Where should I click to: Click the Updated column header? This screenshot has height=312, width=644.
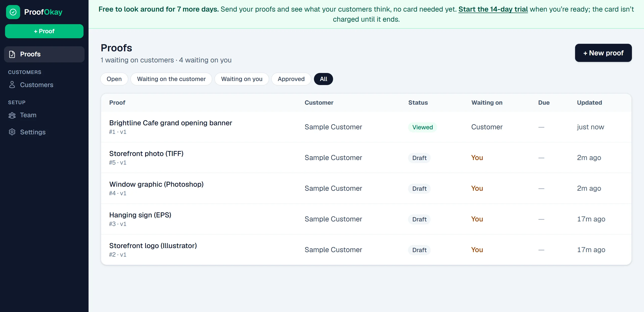(589, 103)
